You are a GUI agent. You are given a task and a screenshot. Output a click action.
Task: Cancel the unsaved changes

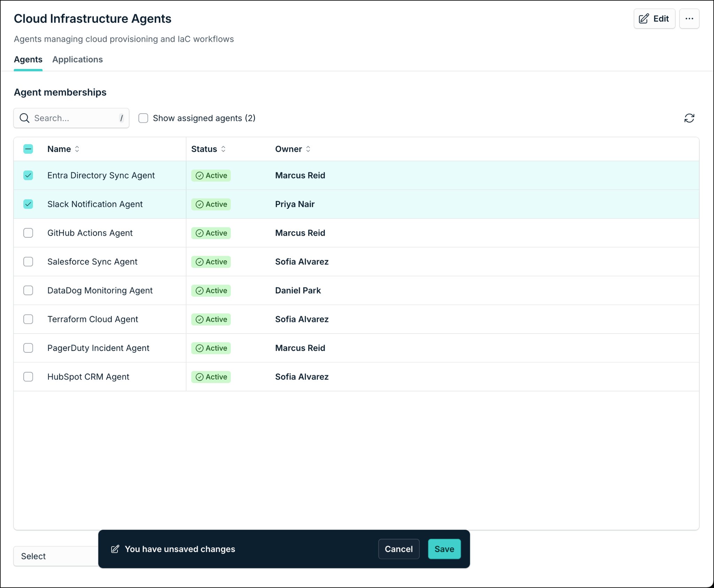pyautogui.click(x=398, y=549)
